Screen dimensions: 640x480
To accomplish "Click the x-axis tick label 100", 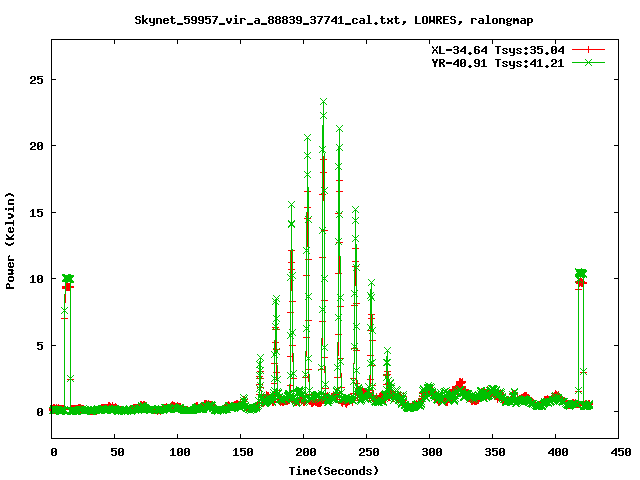I will pos(180,452).
